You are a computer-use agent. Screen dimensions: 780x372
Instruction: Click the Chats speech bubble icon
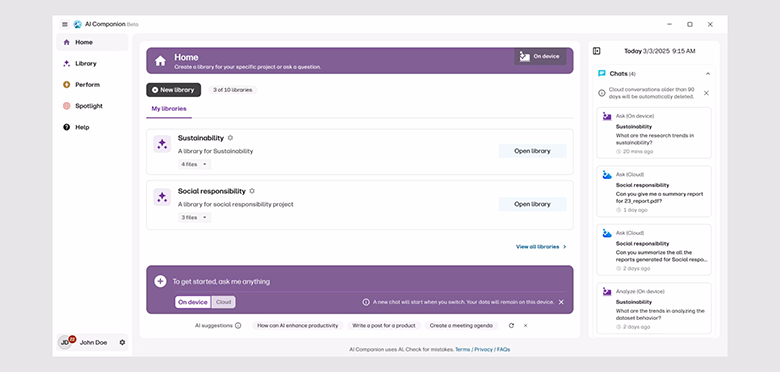[x=602, y=74]
